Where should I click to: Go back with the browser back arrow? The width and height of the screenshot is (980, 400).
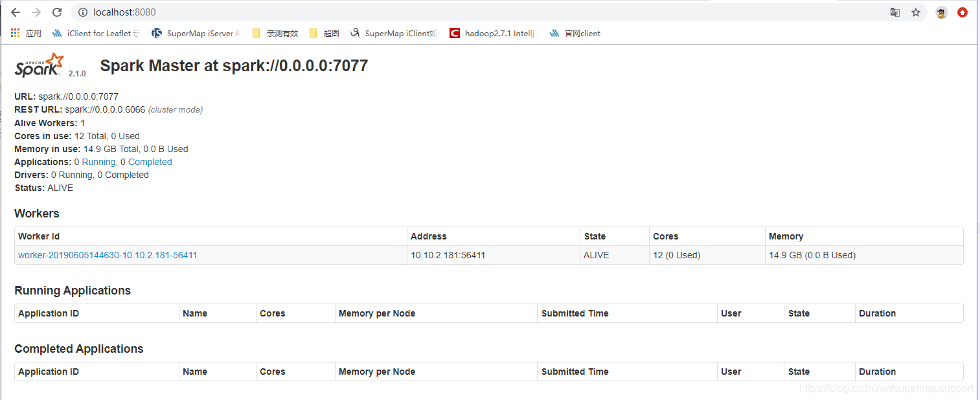[16, 12]
